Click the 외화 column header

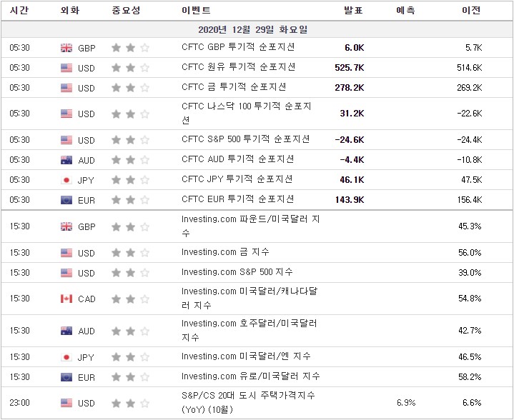point(70,11)
